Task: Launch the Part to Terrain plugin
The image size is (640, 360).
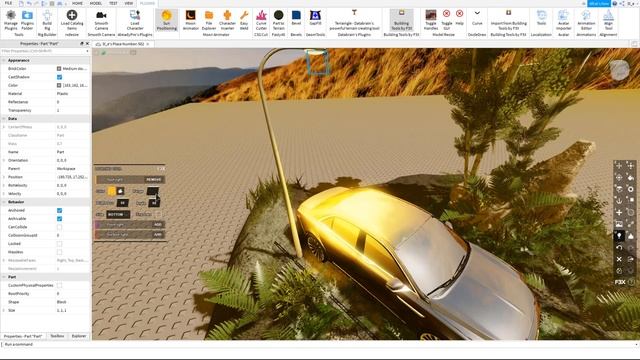Action: 278,20
